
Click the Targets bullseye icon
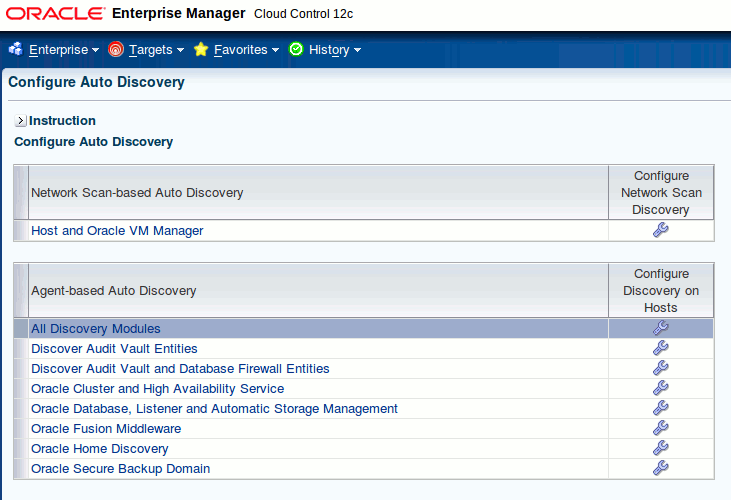pyautogui.click(x=116, y=49)
